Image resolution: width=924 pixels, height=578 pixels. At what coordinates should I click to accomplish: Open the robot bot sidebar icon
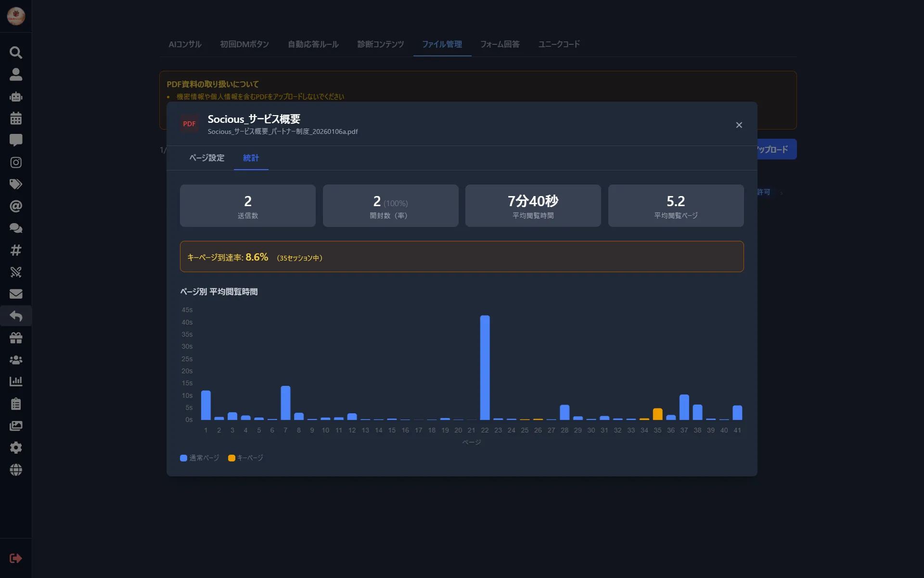click(x=16, y=96)
